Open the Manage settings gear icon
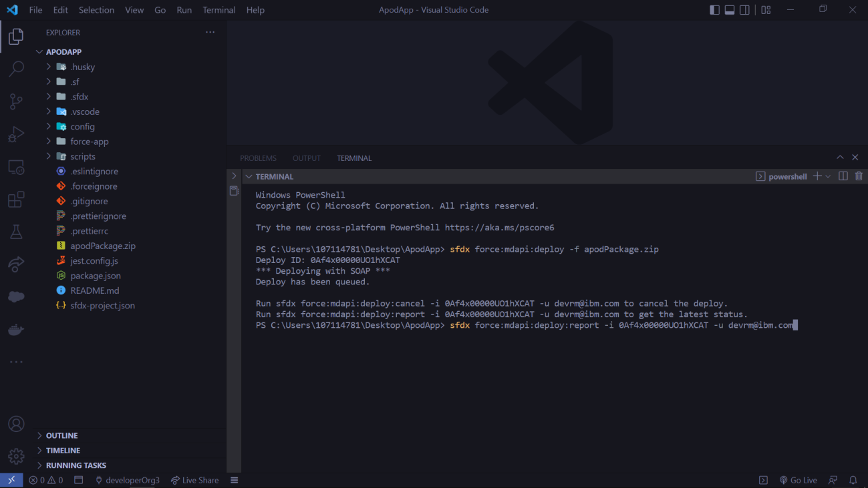The height and width of the screenshot is (488, 868). 16,456
